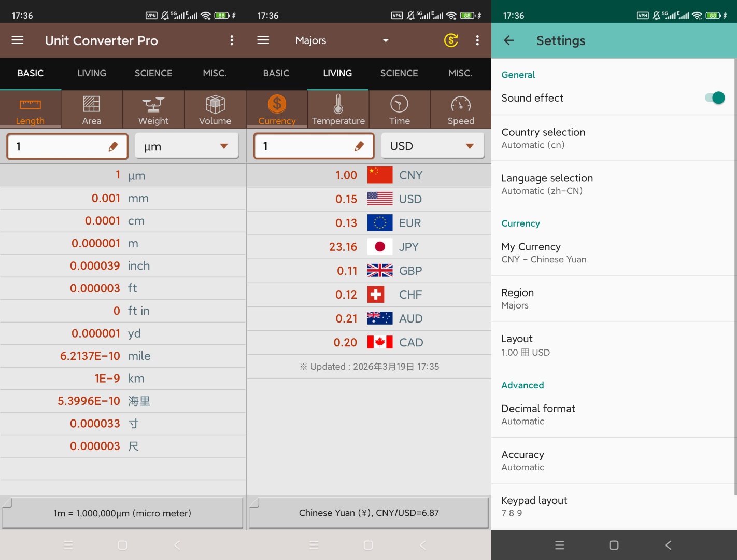The image size is (737, 560).
Task: Select the Temperature converter icon
Action: coord(338,109)
